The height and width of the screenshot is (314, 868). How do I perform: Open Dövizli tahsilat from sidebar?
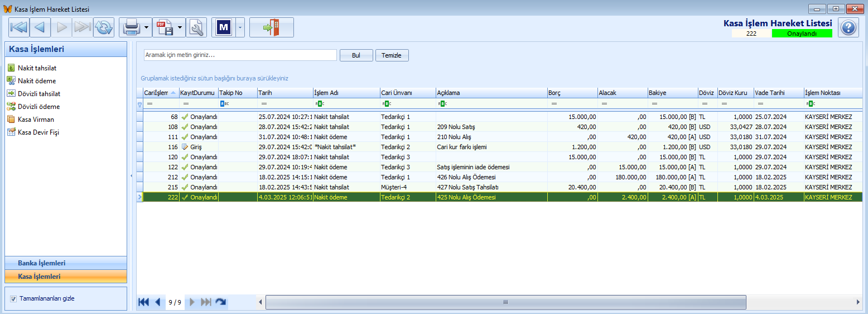[39, 94]
